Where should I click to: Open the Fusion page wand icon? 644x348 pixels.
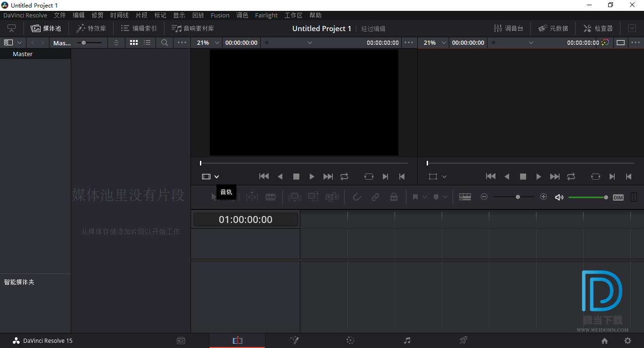click(294, 340)
